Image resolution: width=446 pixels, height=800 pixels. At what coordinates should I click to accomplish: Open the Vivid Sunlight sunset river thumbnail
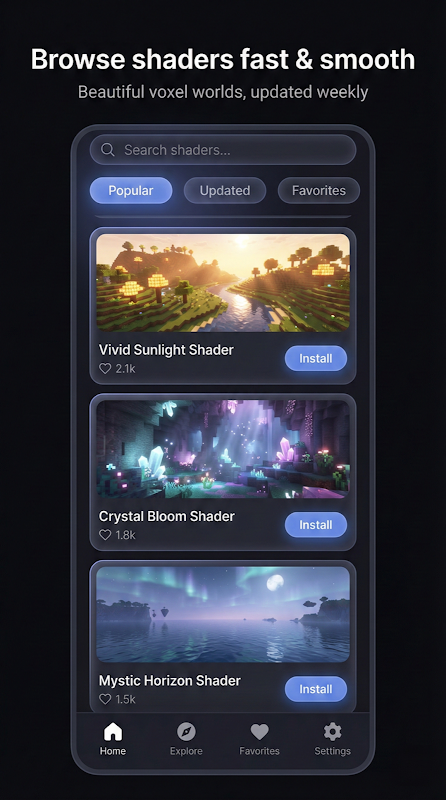[223, 283]
